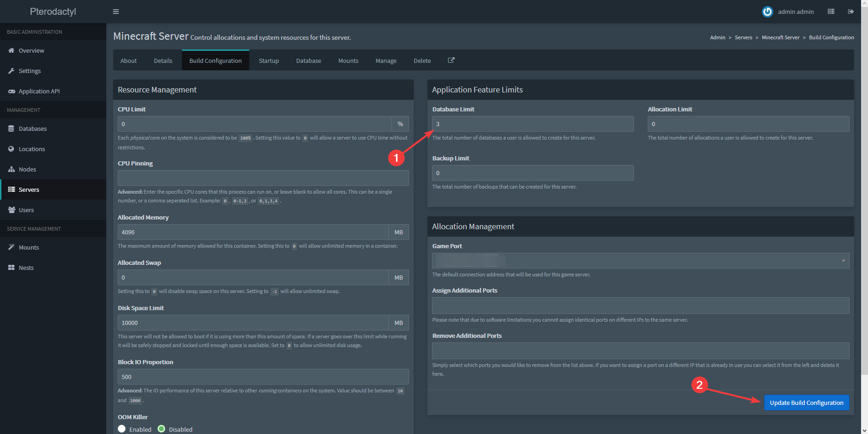
Task: Go to Overview in sidebar
Action: click(x=31, y=51)
